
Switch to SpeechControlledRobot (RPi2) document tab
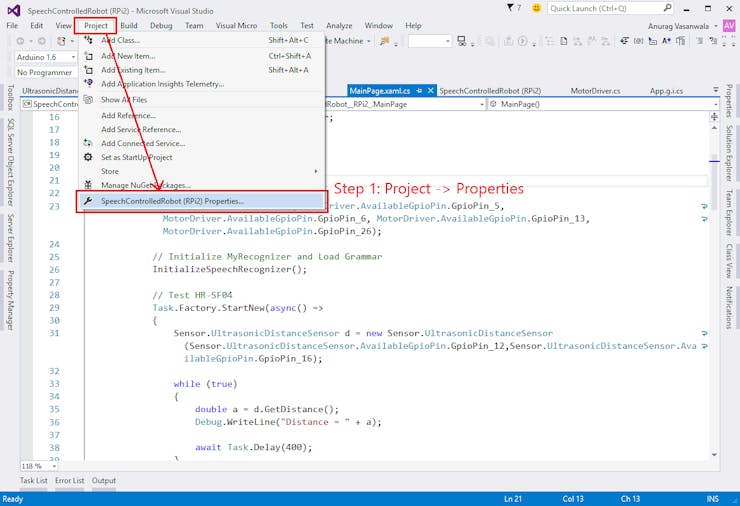[x=490, y=91]
